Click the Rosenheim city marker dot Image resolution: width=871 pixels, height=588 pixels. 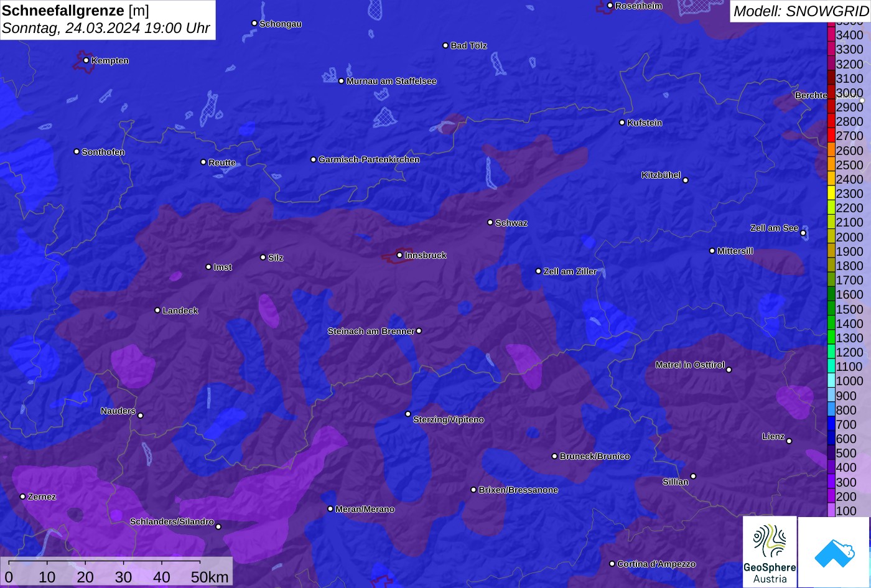[x=610, y=6]
